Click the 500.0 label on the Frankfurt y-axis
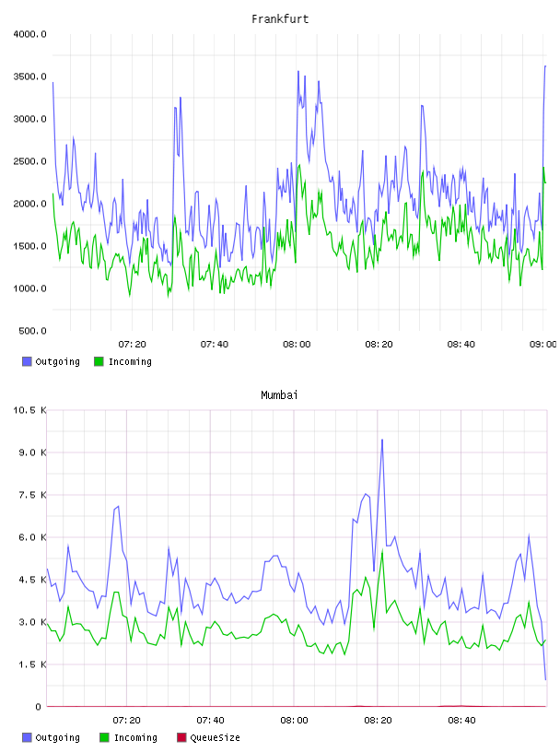Viewport: 560px width, 752px height. [32, 331]
